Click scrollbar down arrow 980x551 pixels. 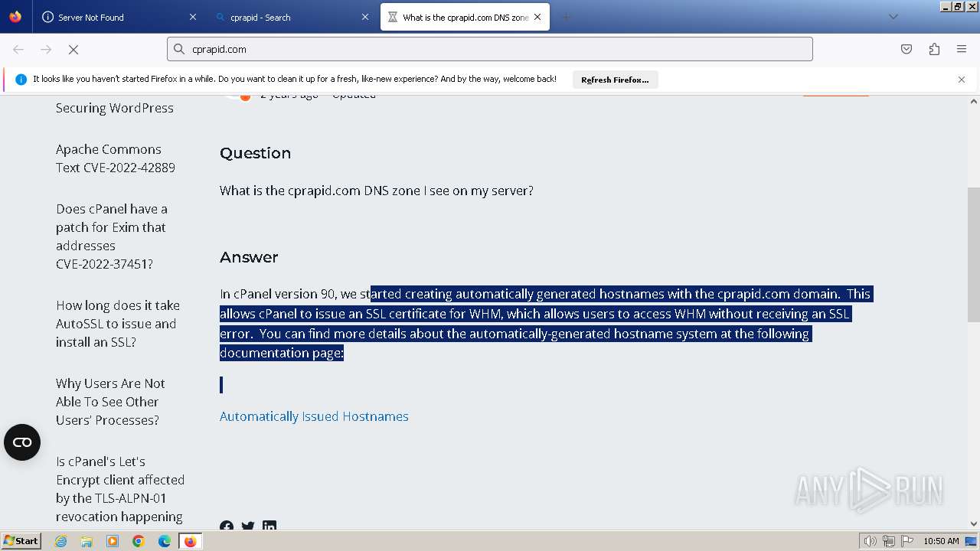pyautogui.click(x=974, y=524)
